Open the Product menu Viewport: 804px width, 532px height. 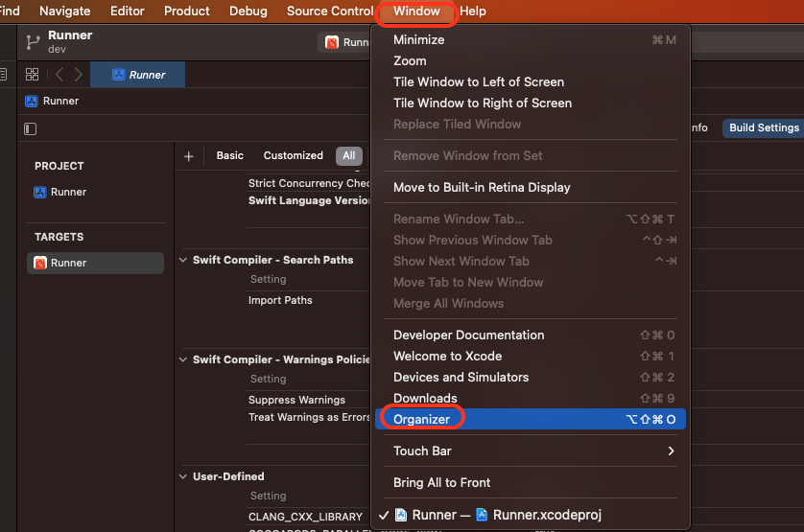click(x=187, y=12)
